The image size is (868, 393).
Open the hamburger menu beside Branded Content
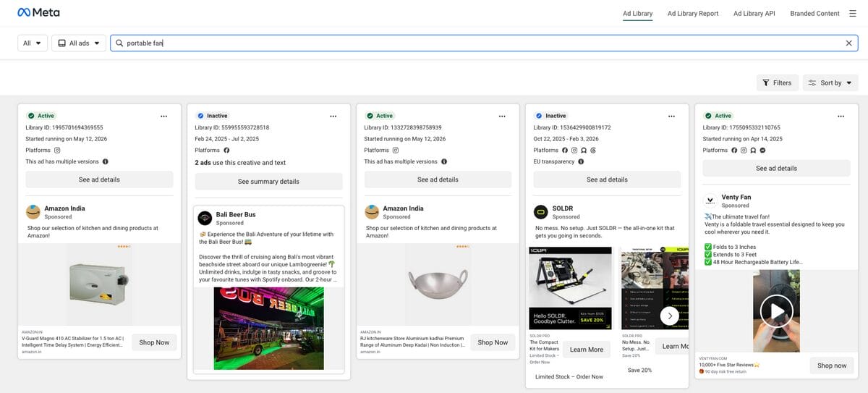[852, 13]
